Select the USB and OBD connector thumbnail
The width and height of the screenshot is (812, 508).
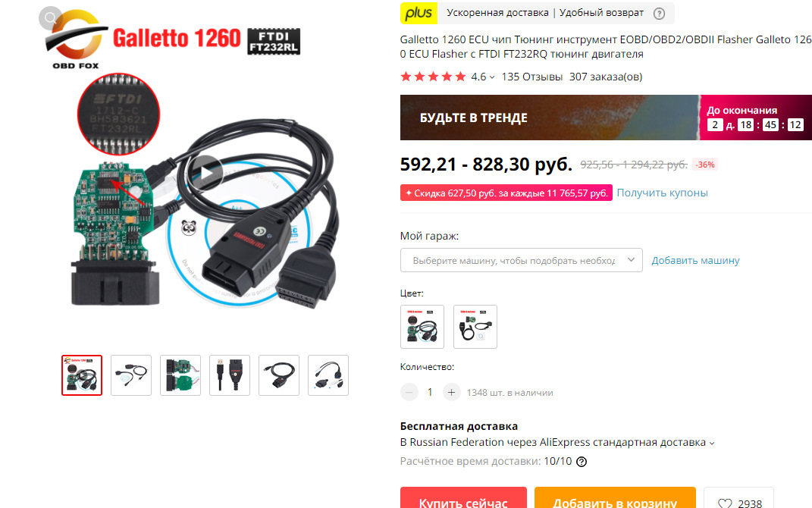click(x=230, y=375)
